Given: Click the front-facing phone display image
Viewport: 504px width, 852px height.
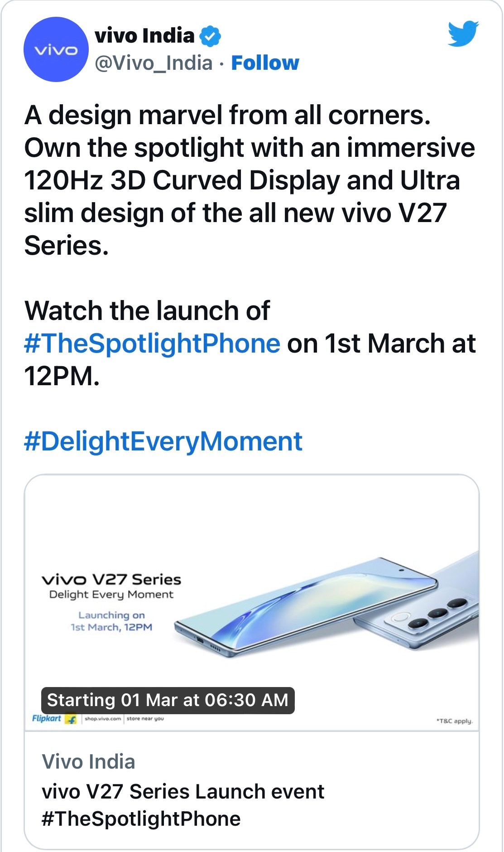Looking at the screenshot, I should pyautogui.click(x=308, y=607).
